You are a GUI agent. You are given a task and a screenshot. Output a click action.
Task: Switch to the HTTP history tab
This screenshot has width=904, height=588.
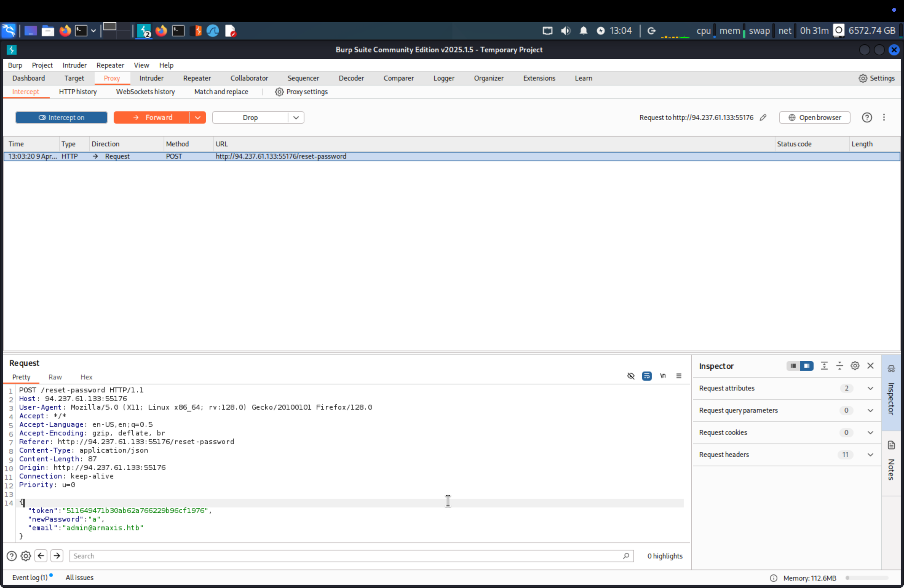coord(78,92)
